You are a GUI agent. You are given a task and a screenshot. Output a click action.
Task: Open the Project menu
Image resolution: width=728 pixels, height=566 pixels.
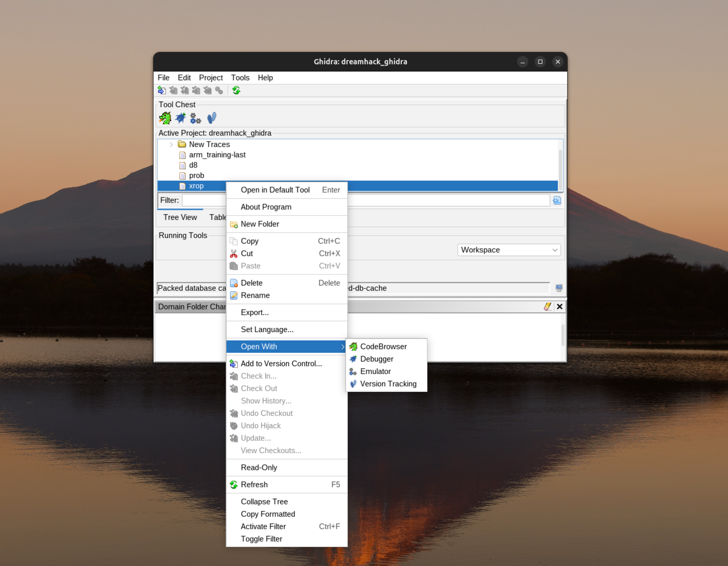tap(211, 78)
